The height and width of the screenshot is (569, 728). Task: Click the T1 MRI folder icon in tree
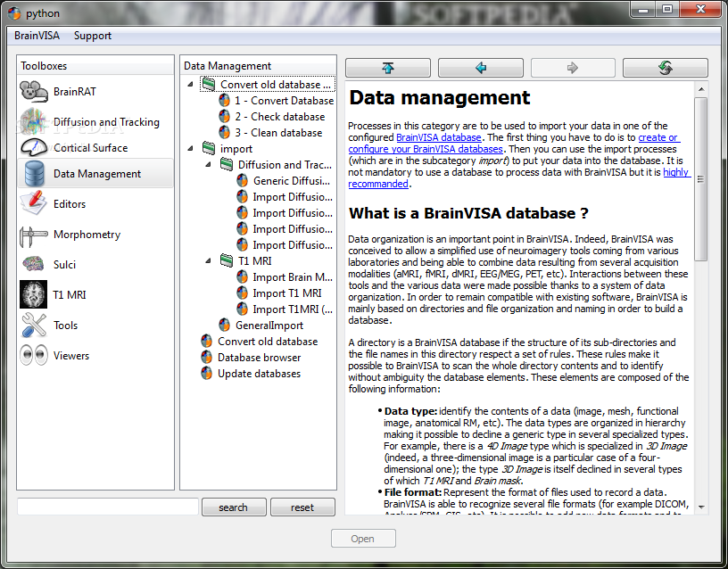tap(226, 260)
